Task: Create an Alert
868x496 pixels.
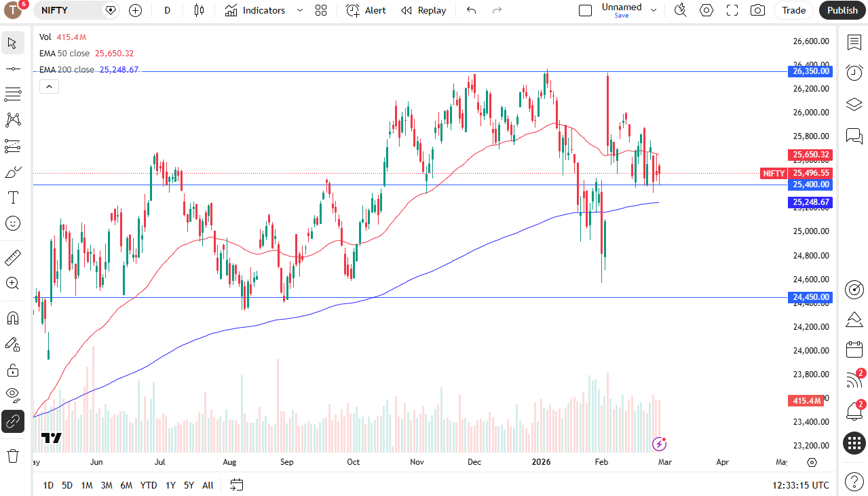Action: click(x=366, y=10)
